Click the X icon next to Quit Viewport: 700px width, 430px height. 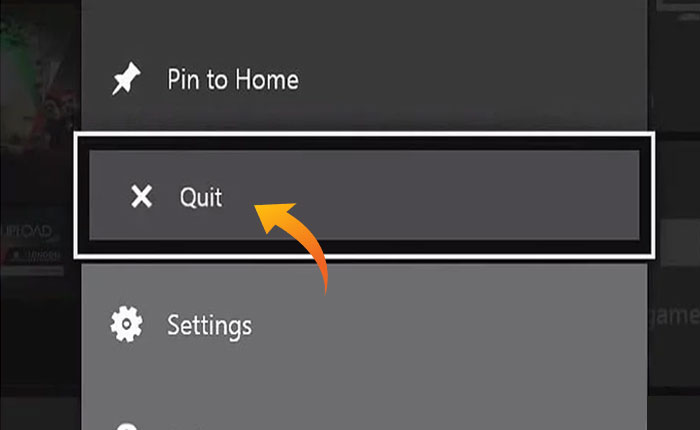pyautogui.click(x=142, y=196)
